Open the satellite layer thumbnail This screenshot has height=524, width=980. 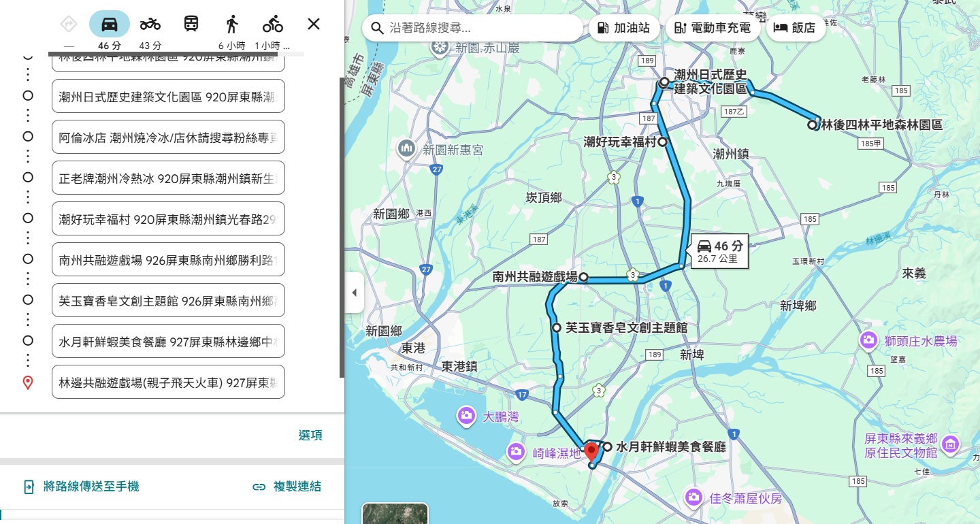click(395, 514)
